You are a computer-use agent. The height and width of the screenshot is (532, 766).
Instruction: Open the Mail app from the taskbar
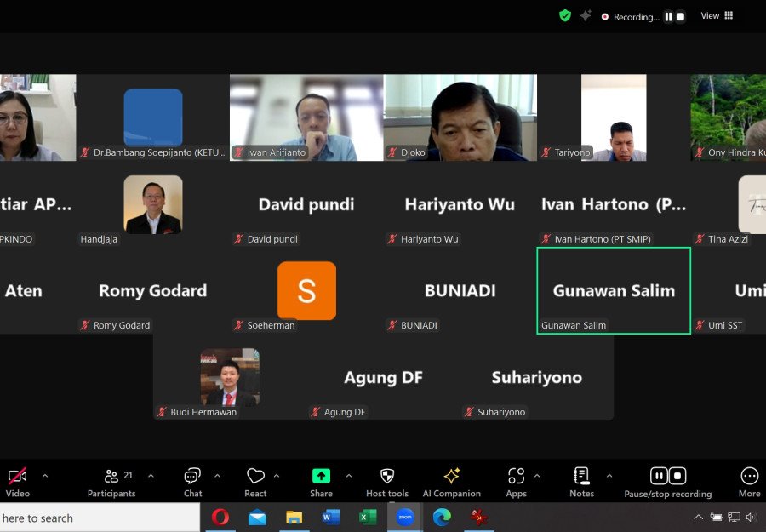[x=257, y=517]
